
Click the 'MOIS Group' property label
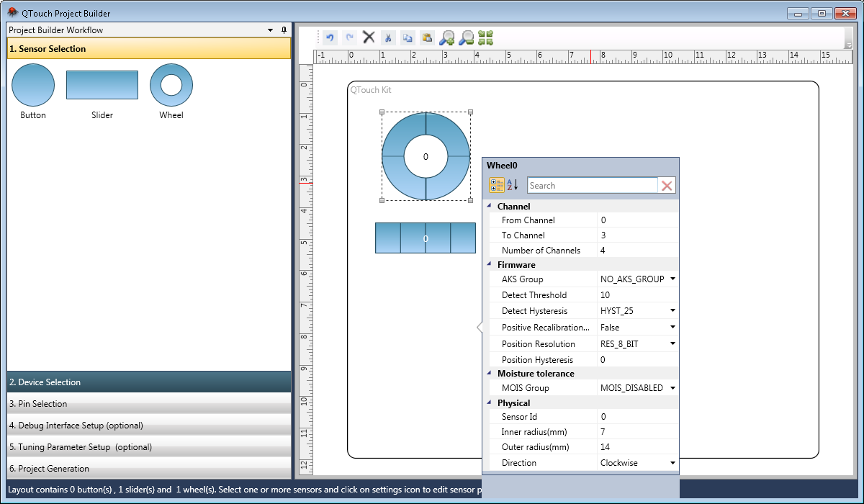(x=526, y=388)
